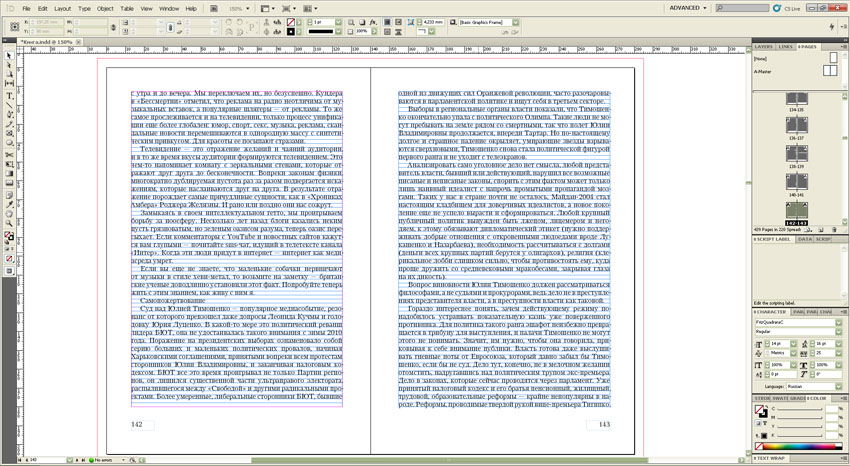Open View Options dropdown in application bar
Screen dimensions: 850x466
tap(267, 9)
